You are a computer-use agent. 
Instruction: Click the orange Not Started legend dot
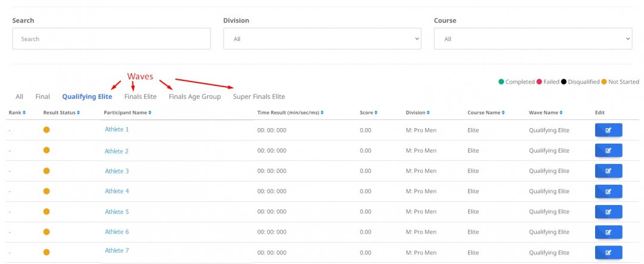tap(603, 82)
